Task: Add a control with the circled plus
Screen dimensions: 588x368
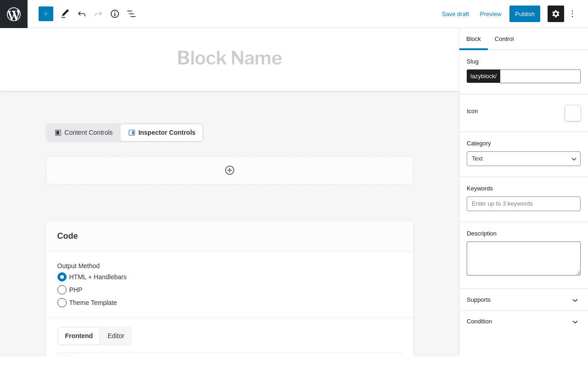Action: click(230, 170)
